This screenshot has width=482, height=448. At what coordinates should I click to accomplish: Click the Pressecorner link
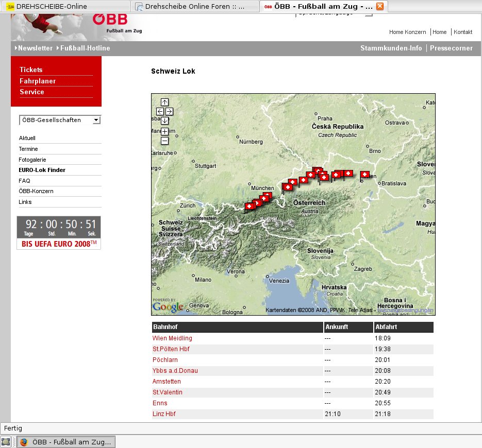point(451,48)
